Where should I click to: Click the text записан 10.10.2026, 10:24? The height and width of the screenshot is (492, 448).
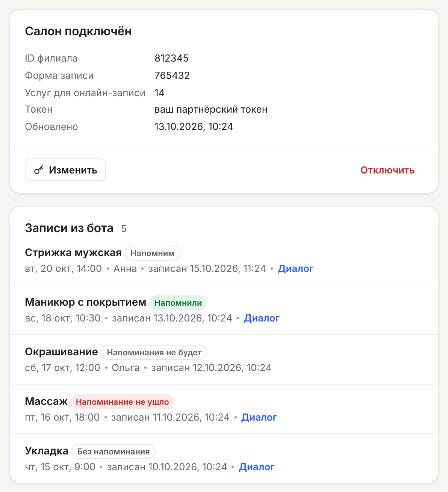(167, 467)
